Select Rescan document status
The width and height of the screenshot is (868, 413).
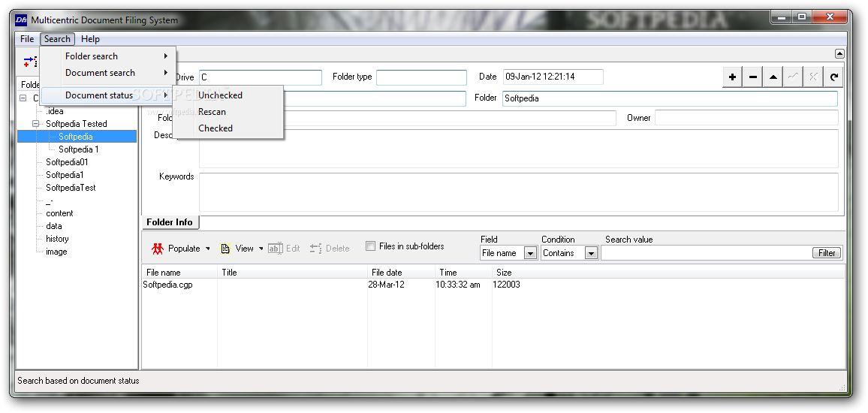point(228,112)
